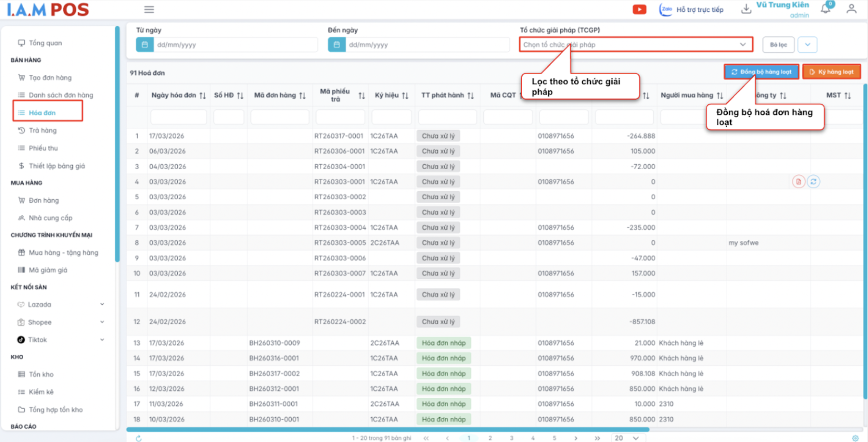Click the Ký hàng loạt button
This screenshot has width=868, height=442.
tap(831, 72)
